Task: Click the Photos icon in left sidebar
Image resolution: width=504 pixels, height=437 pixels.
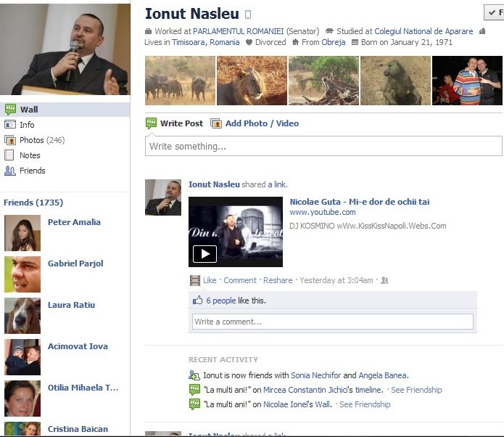Action: pyautogui.click(x=10, y=140)
